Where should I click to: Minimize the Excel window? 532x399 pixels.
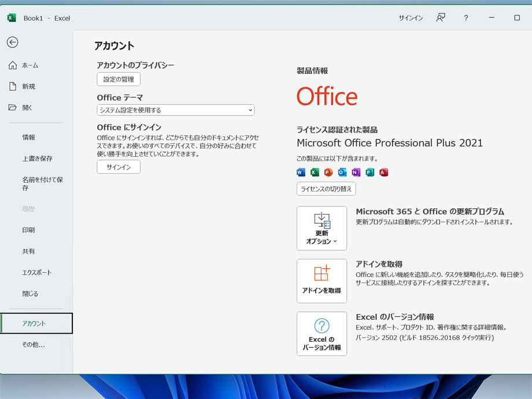tap(492, 18)
